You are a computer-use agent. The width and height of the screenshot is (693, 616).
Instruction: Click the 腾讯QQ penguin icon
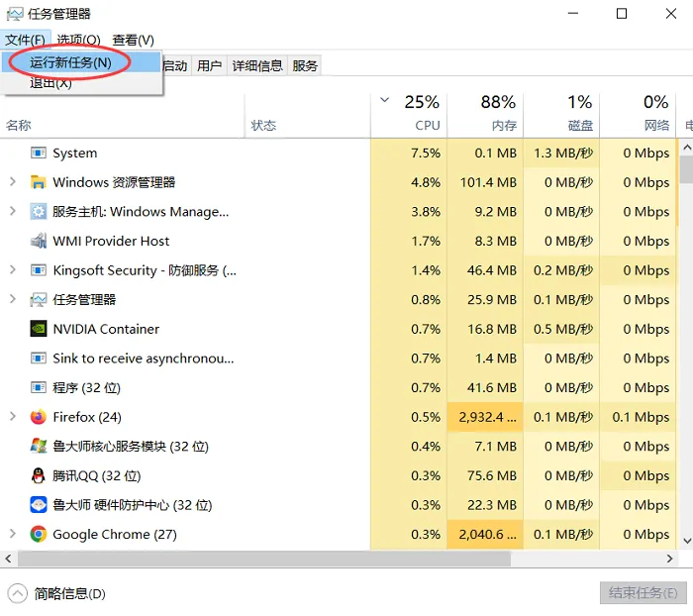[x=38, y=475]
